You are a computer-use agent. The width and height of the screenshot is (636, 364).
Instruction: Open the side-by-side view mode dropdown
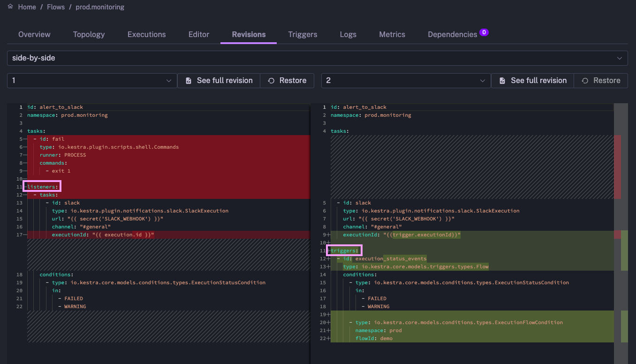click(x=317, y=58)
